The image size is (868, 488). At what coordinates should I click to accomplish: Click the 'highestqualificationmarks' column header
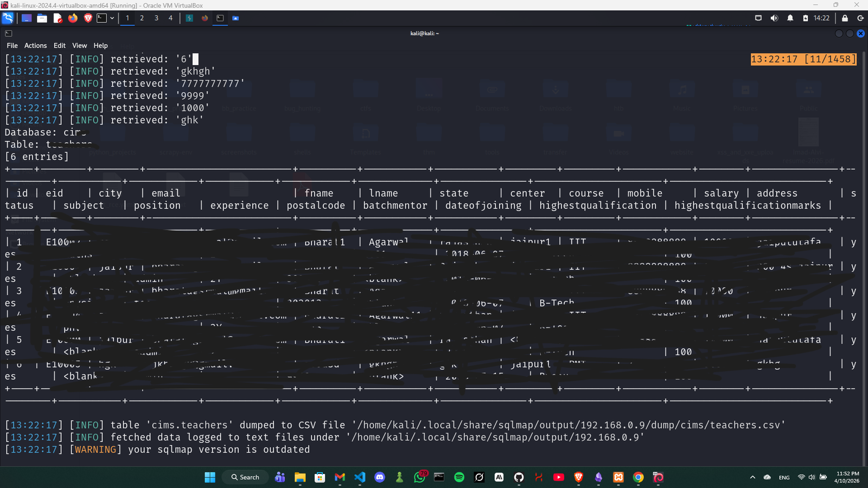748,206
